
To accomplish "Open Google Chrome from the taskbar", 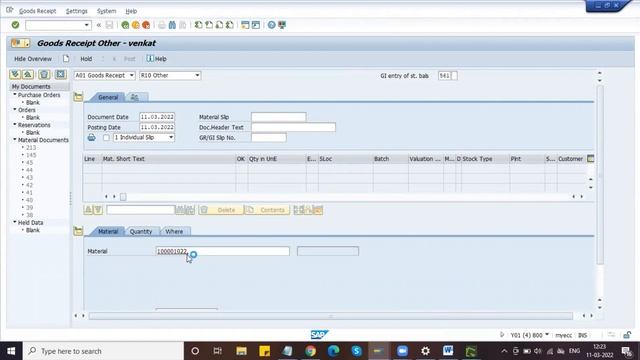I will 310,351.
